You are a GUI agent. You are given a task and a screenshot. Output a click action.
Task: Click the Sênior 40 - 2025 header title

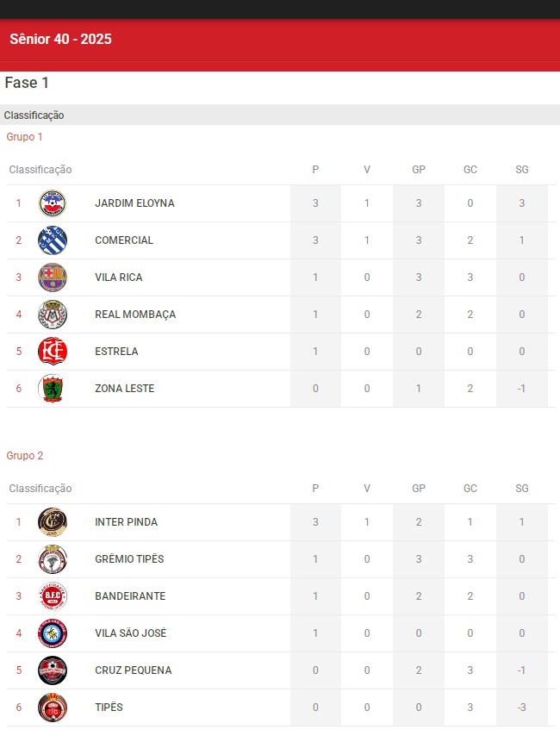coord(60,40)
